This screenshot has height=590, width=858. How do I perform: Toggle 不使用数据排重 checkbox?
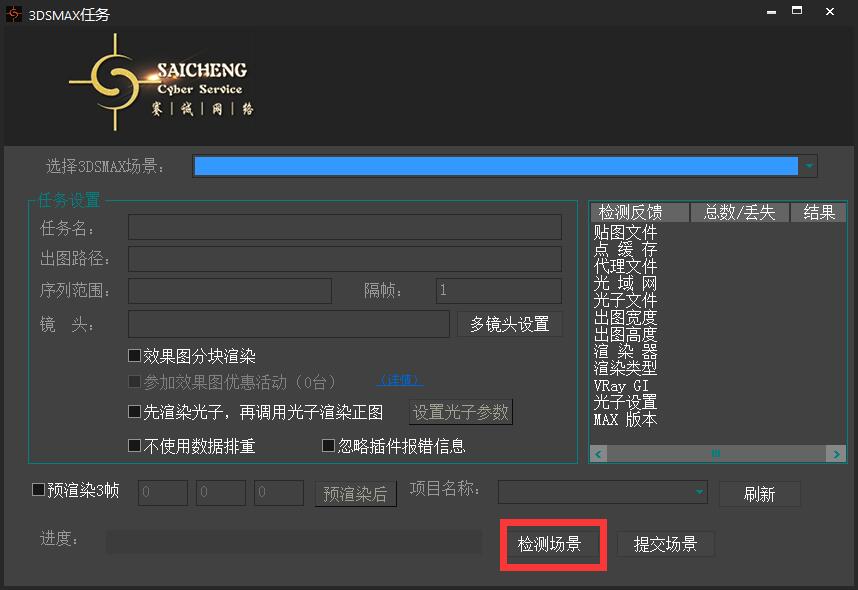coord(135,446)
